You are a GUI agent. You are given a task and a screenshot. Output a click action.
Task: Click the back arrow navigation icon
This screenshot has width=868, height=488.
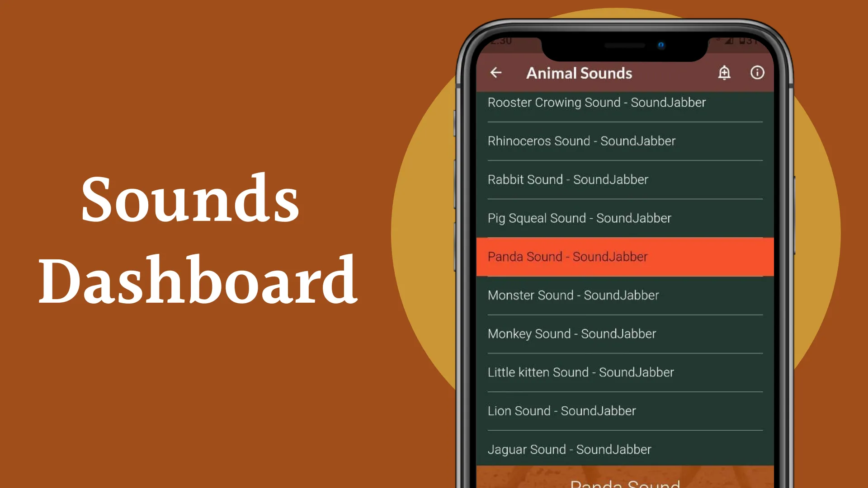(x=496, y=73)
